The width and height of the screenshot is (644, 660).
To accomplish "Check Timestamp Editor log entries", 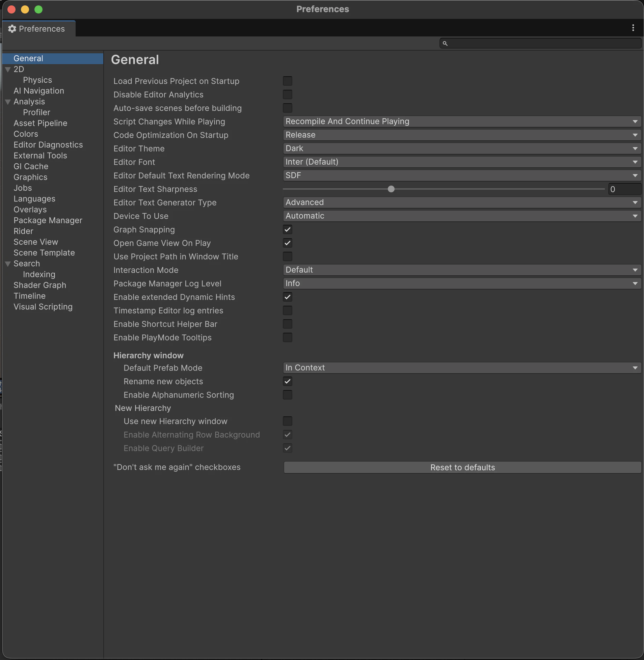I will tap(288, 311).
